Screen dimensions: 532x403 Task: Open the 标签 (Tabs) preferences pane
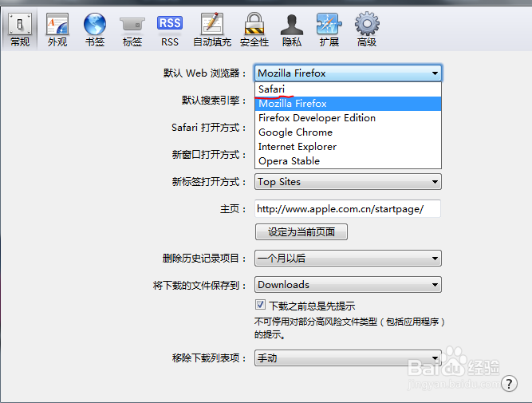pos(132,30)
